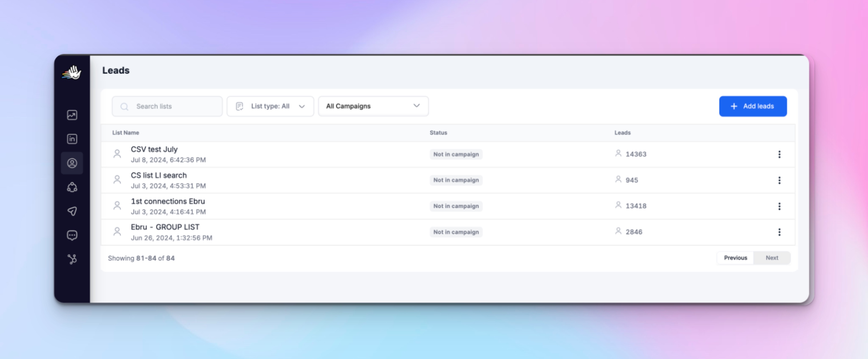Open the 1st connections Ebru list
The width and height of the screenshot is (868, 359).
click(167, 202)
